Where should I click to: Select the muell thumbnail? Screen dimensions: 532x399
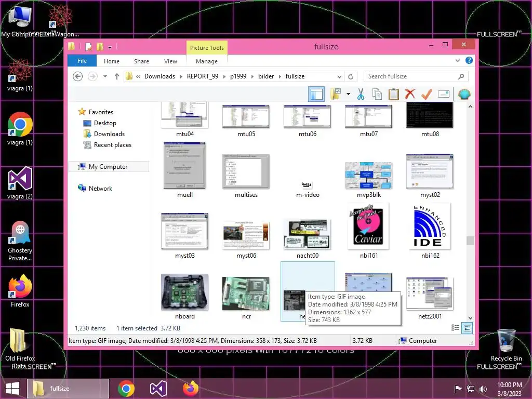tap(184, 165)
